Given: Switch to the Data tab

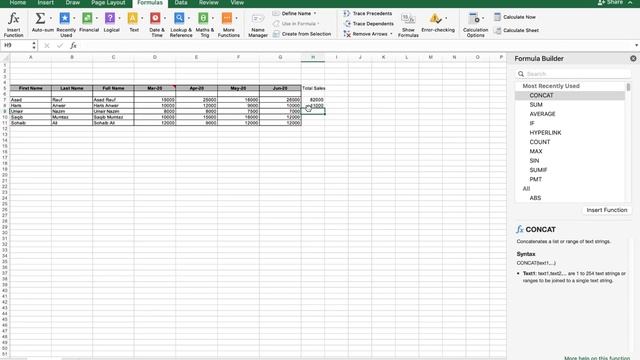Looking at the screenshot, I should (181, 2).
